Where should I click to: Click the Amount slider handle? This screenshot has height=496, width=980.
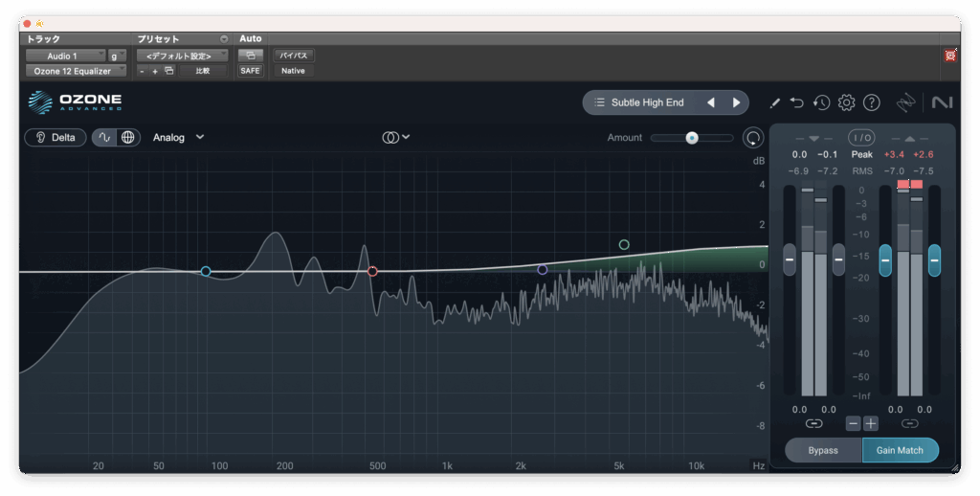692,138
